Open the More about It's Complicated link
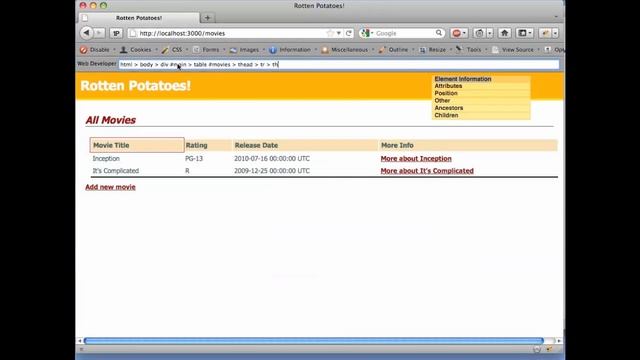This screenshot has height=360, width=640. click(x=427, y=171)
